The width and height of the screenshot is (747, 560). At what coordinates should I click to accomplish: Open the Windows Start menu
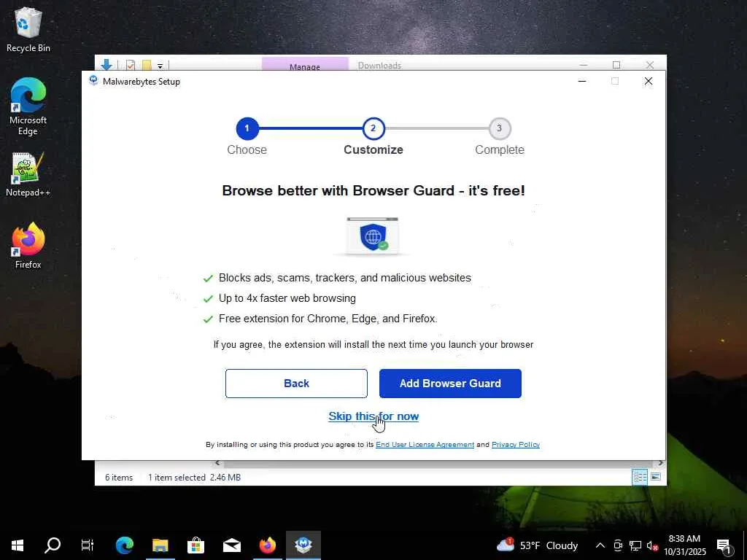[x=18, y=545]
